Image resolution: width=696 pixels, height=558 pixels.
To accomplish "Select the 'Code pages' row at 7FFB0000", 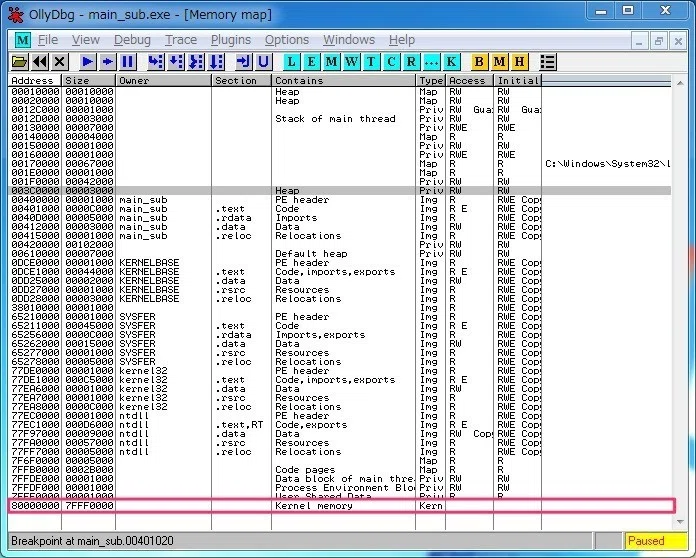I will [340, 470].
